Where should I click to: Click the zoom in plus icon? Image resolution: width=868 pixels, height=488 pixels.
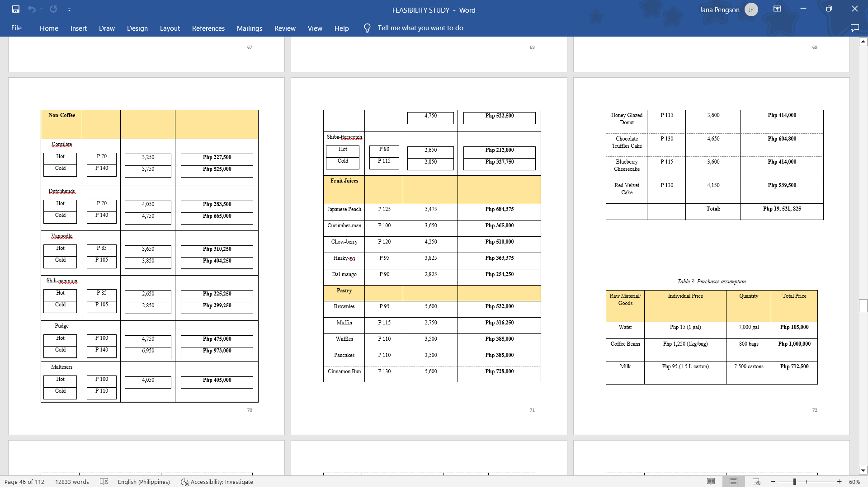(x=840, y=482)
